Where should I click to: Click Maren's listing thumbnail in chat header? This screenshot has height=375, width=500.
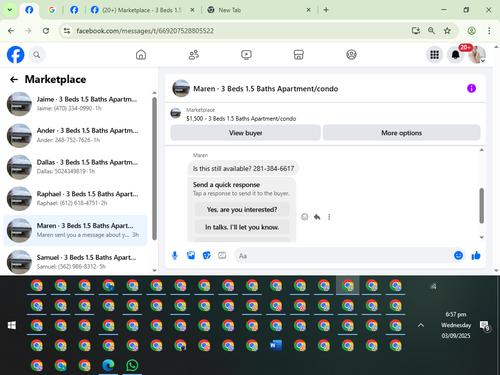point(181,88)
